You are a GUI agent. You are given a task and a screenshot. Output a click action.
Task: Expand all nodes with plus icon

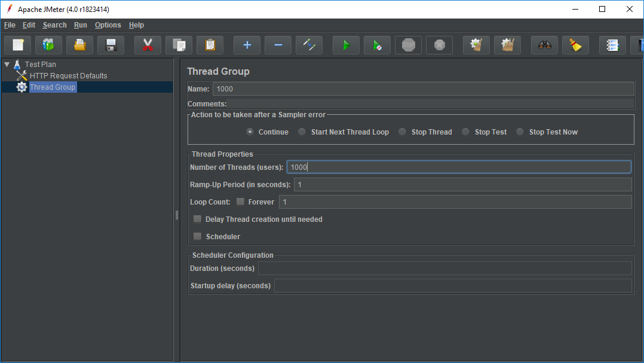247,45
